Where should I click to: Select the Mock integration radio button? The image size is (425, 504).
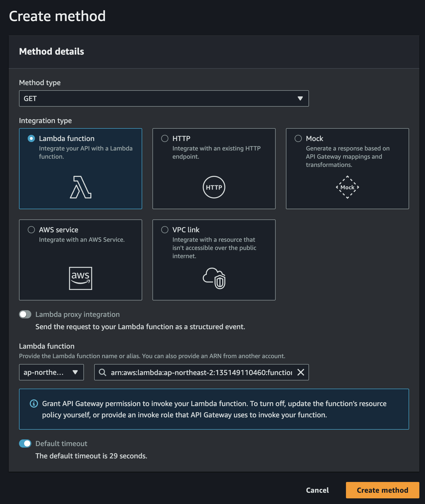(x=298, y=138)
